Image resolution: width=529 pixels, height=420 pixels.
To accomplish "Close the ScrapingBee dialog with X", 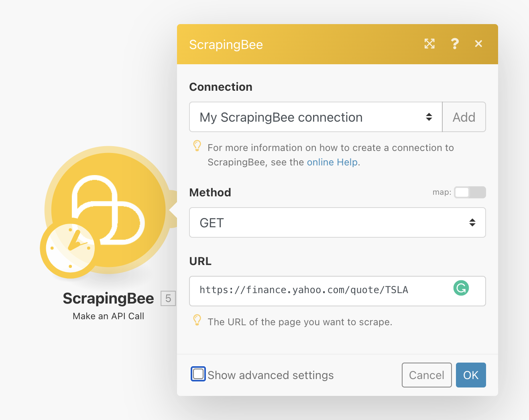I will click(478, 44).
